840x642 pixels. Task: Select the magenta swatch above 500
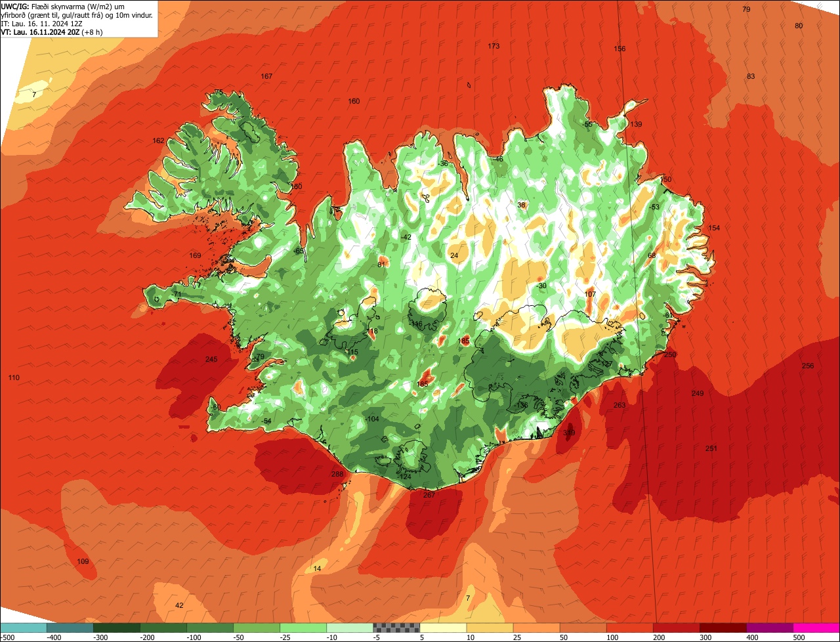(816, 628)
